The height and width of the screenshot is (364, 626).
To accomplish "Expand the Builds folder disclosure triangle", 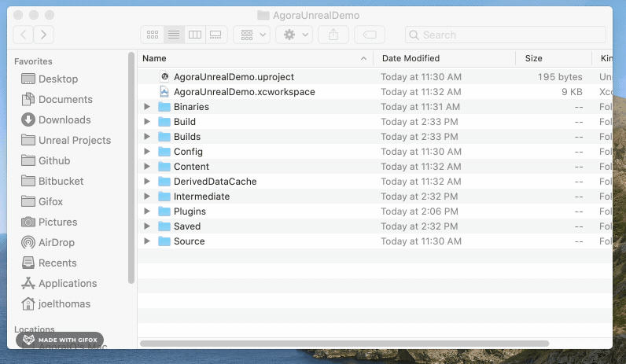I will click(x=147, y=137).
